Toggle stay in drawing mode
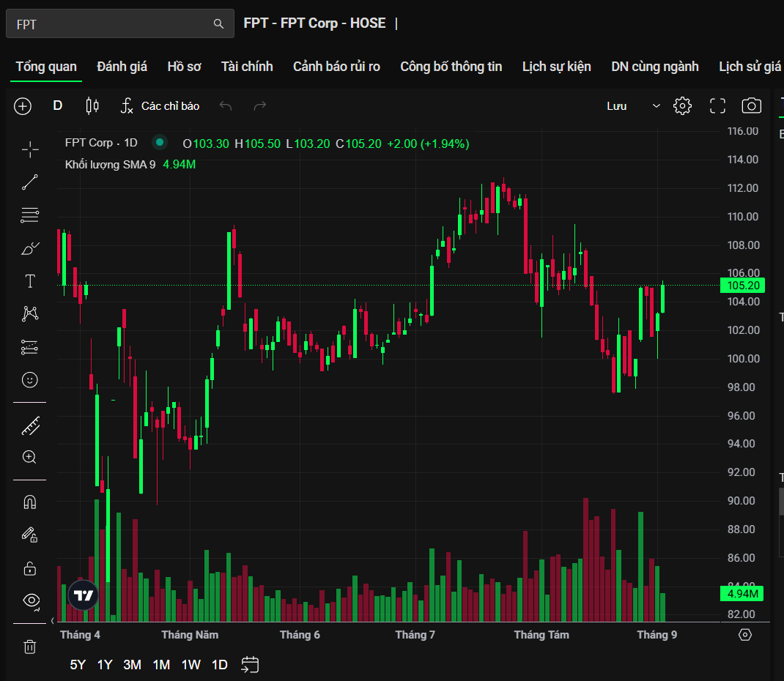Viewport: 784px width, 681px height. pos(30,535)
